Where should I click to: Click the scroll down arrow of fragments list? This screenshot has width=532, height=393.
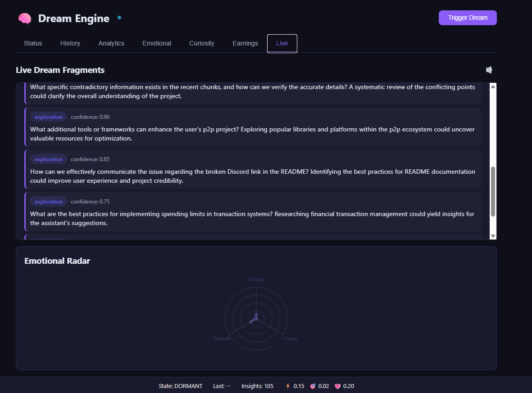pos(493,236)
